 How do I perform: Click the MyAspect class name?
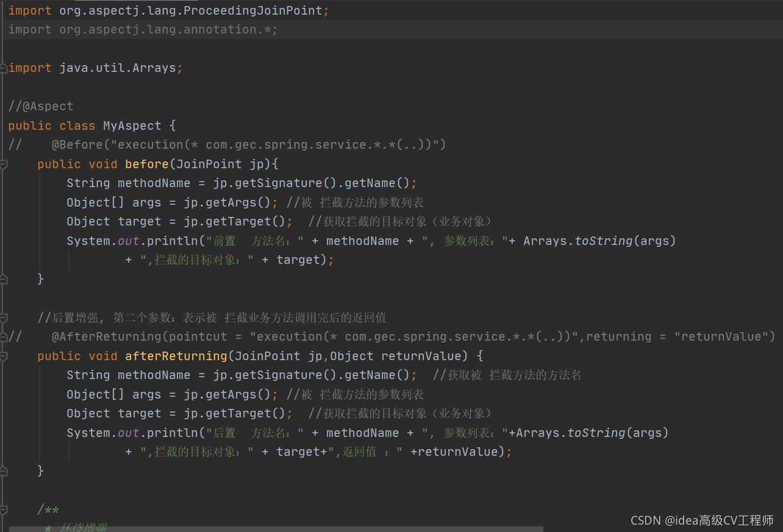tap(132, 126)
